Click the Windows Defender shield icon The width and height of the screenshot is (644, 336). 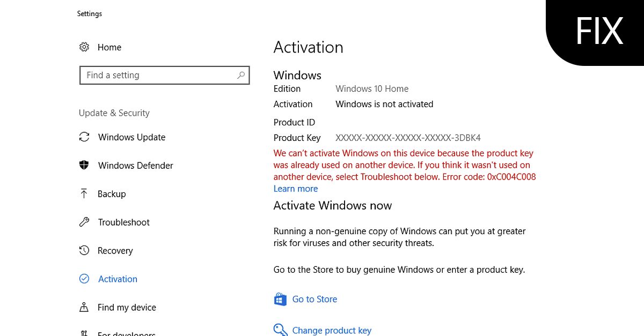[x=84, y=166]
